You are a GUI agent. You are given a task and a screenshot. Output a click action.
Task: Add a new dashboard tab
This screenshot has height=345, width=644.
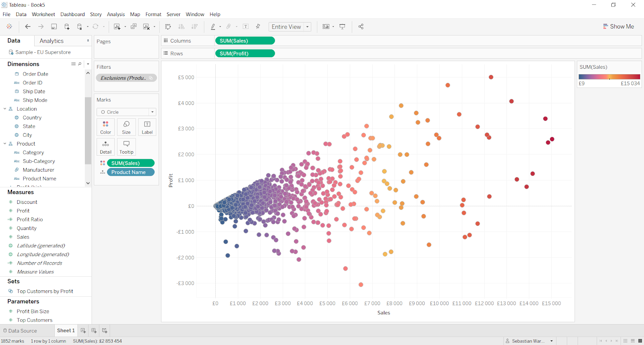point(94,331)
